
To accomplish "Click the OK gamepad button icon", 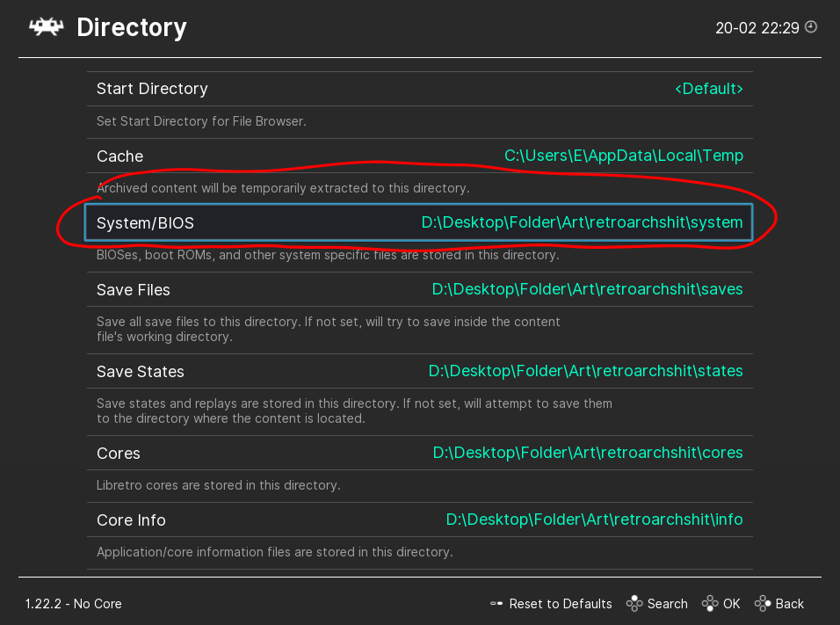I will click(710, 604).
